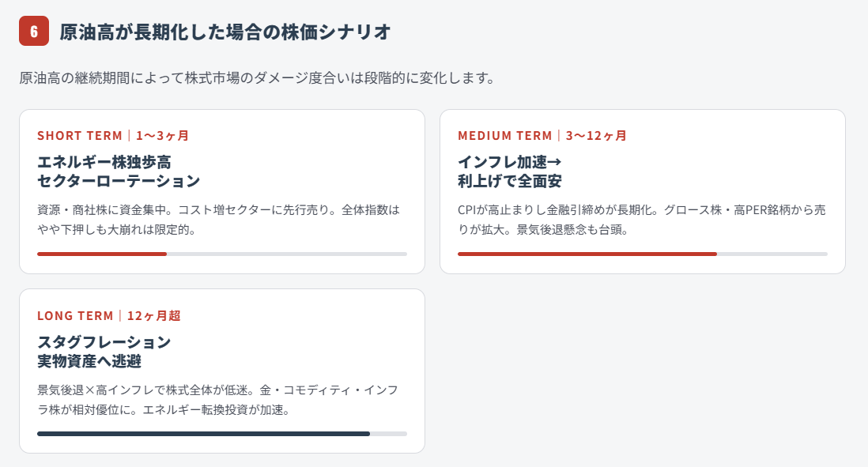Click the スタグフレーション 実物資産へ逃避 card title
The height and width of the screenshot is (467, 868).
[x=104, y=352]
